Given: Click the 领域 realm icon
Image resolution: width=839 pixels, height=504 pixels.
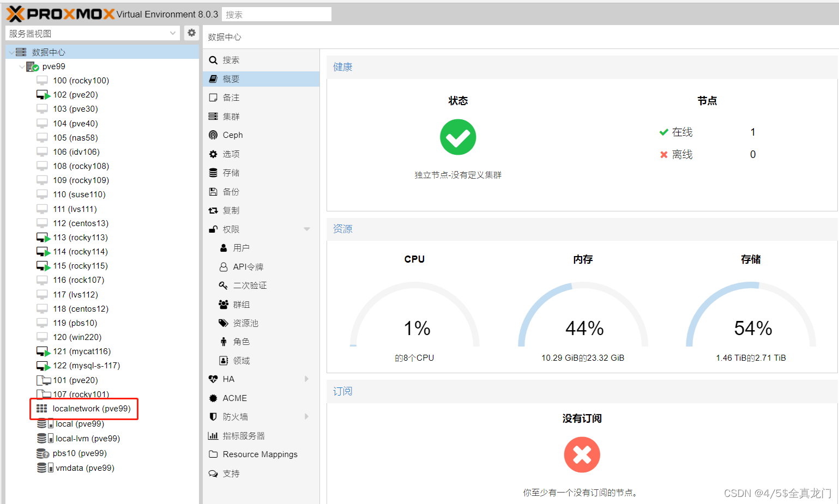Looking at the screenshot, I should point(224,361).
